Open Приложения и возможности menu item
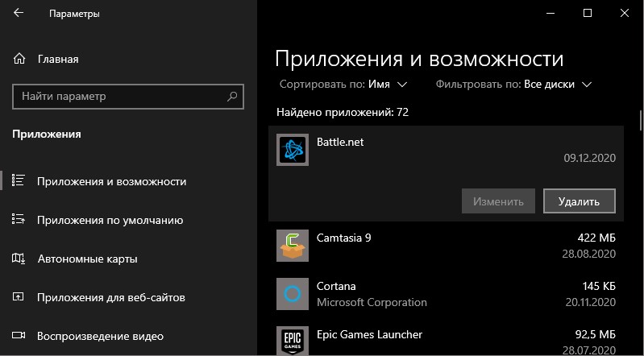Image resolution: width=644 pixels, height=356 pixels. [x=111, y=181]
